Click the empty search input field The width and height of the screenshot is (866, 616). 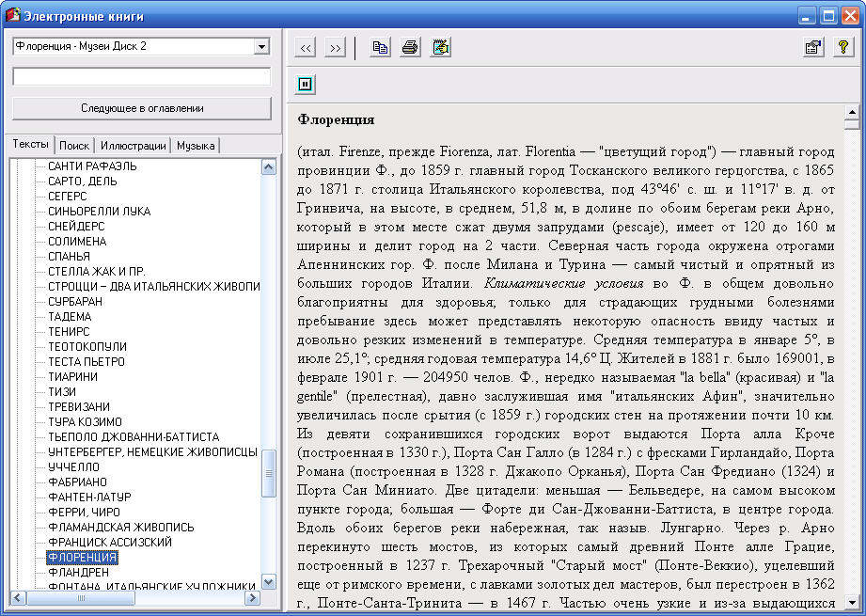(141, 77)
